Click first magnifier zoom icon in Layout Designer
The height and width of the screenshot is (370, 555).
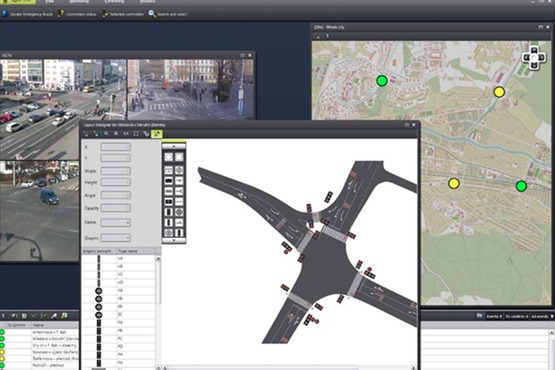click(106, 133)
